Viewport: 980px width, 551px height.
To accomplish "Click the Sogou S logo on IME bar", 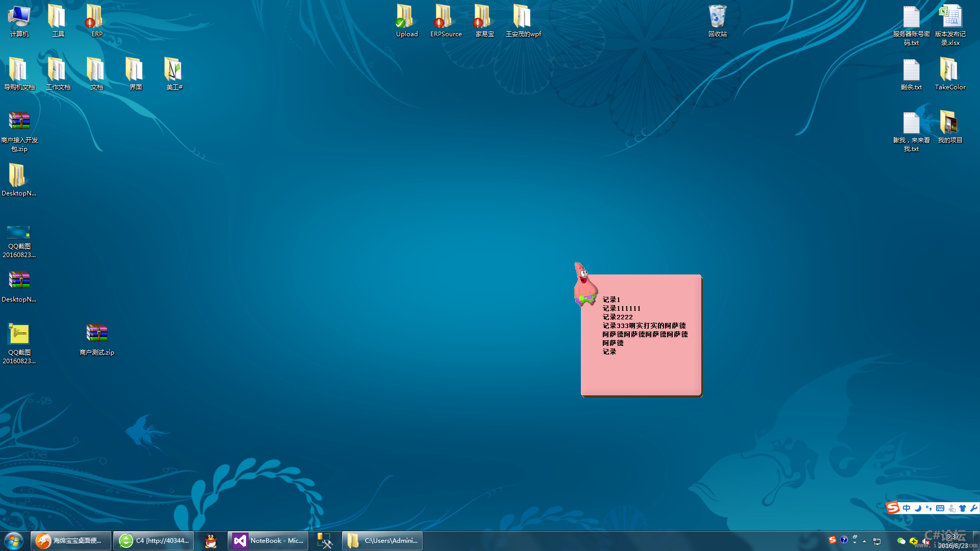I will click(x=893, y=508).
